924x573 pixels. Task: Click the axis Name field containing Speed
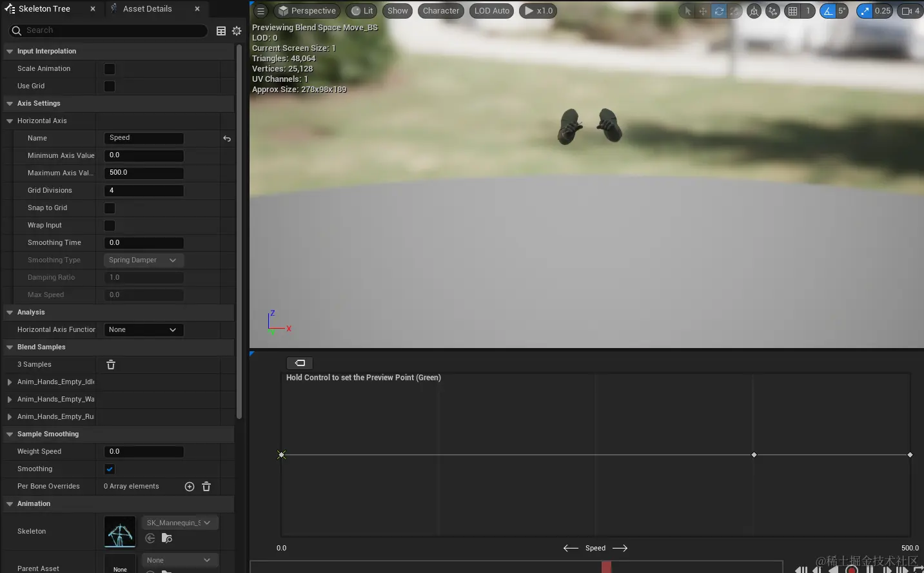(x=144, y=138)
